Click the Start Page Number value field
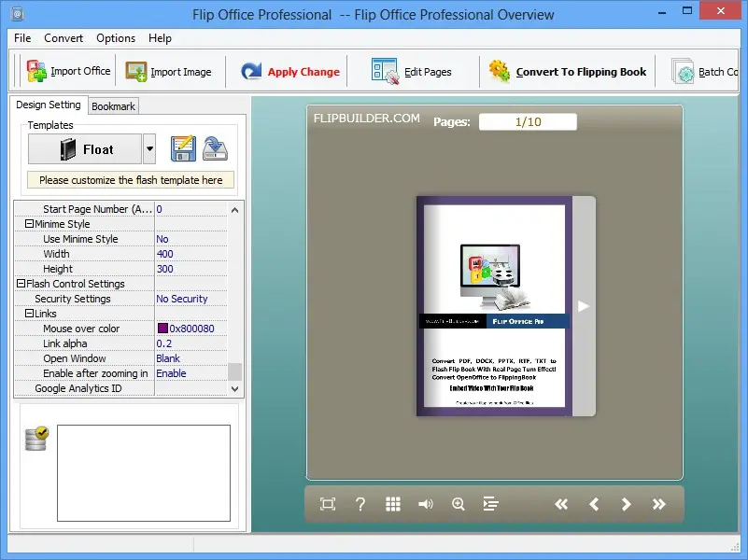The height and width of the screenshot is (560, 748). pyautogui.click(x=191, y=209)
